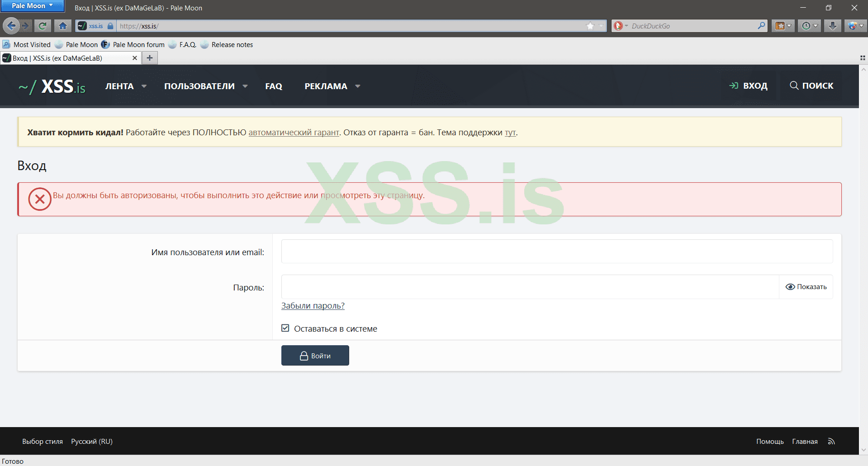Open the Русский (RU) language chooser
868x466 pixels.
[92, 441]
